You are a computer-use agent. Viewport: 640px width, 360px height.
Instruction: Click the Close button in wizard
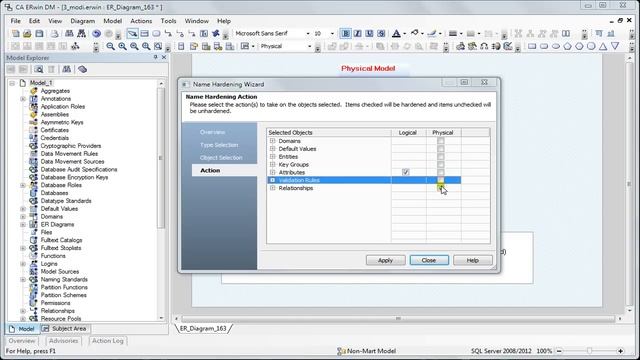point(429,260)
